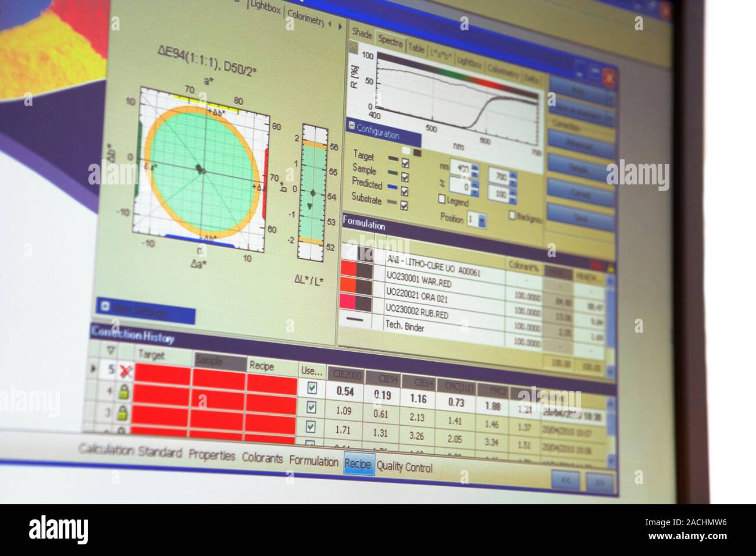
Task: Click the UO220021 ORA 021 color swatch
Action: point(356,285)
